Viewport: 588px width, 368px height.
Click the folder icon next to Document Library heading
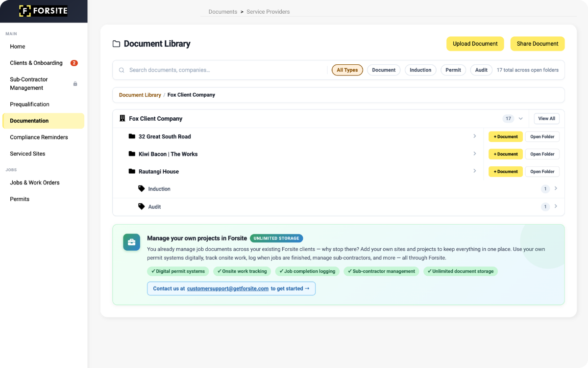pyautogui.click(x=116, y=44)
